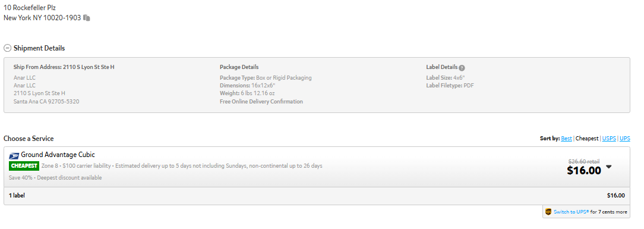Click the USPS eagle logo
Screen dimensions: 644x229
click(14, 156)
